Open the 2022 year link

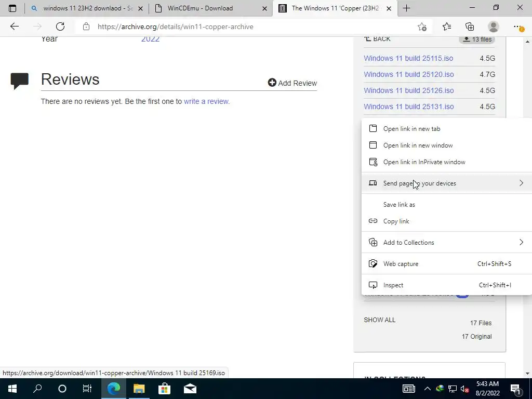(x=150, y=39)
